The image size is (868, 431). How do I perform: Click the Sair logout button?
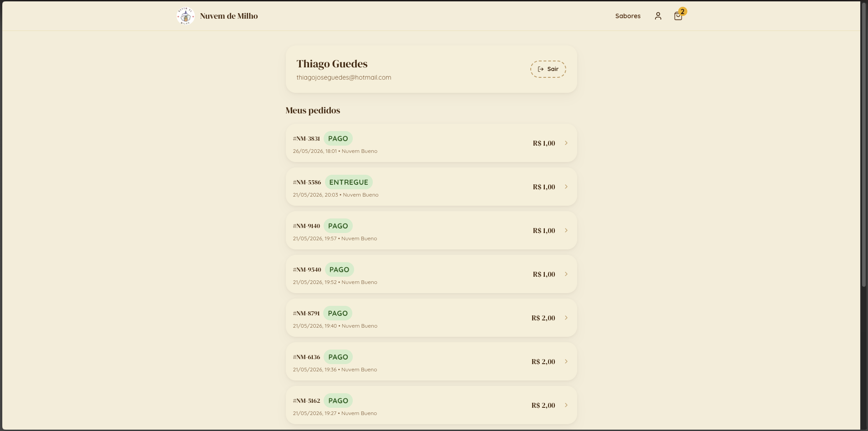548,69
